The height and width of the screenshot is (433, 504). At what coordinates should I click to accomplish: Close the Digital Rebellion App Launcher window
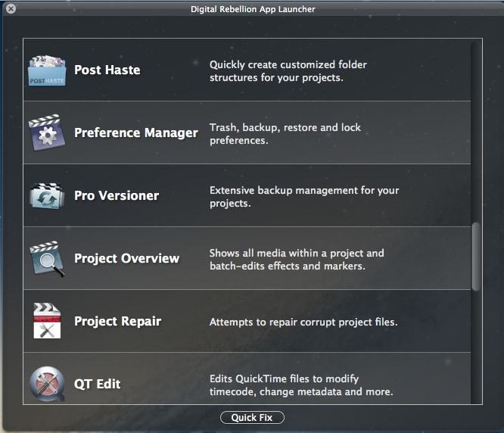pyautogui.click(x=11, y=8)
